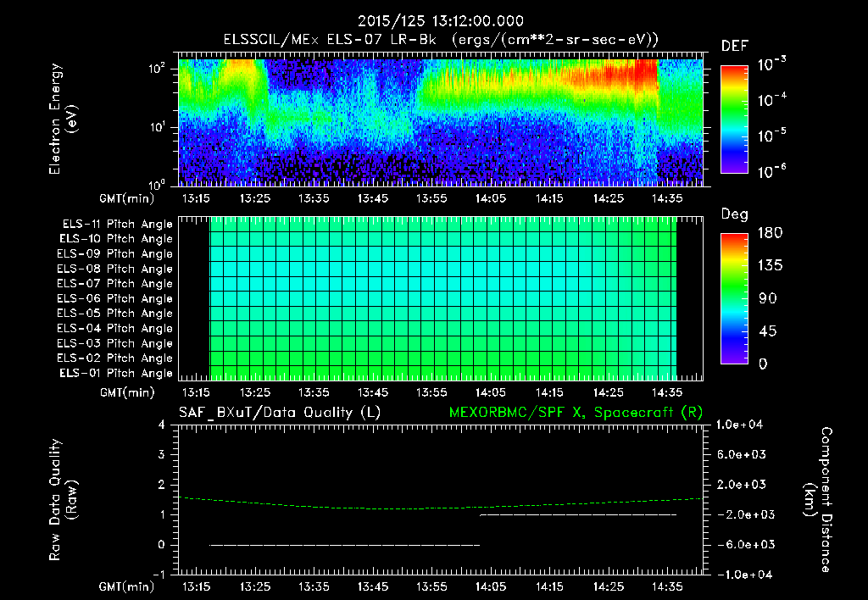
Task: Click the Deg colorbar title
Action: (735, 214)
